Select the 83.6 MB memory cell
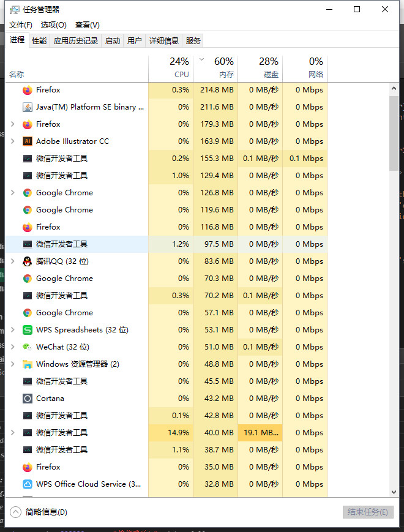404x532 pixels. pos(215,261)
